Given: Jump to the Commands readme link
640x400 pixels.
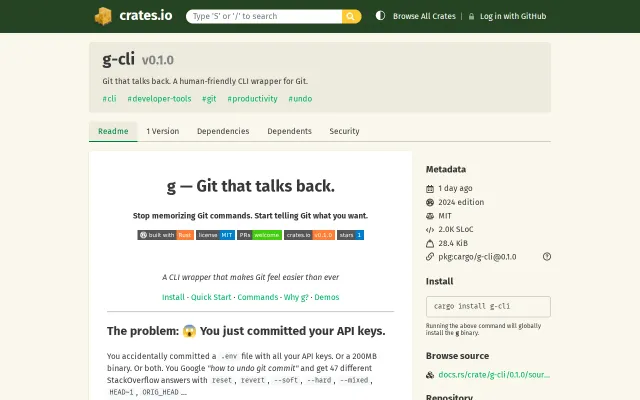Looking at the screenshot, I should point(258,297).
